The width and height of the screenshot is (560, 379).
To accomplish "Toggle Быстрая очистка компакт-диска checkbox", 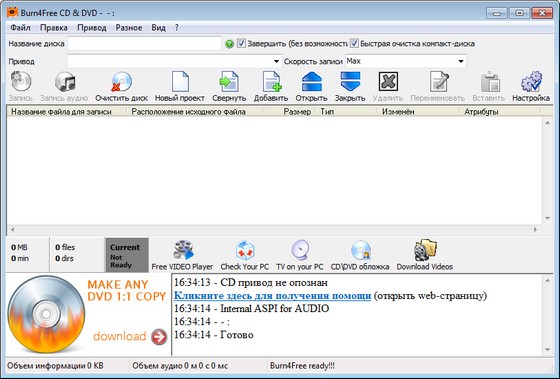I will 354,44.
